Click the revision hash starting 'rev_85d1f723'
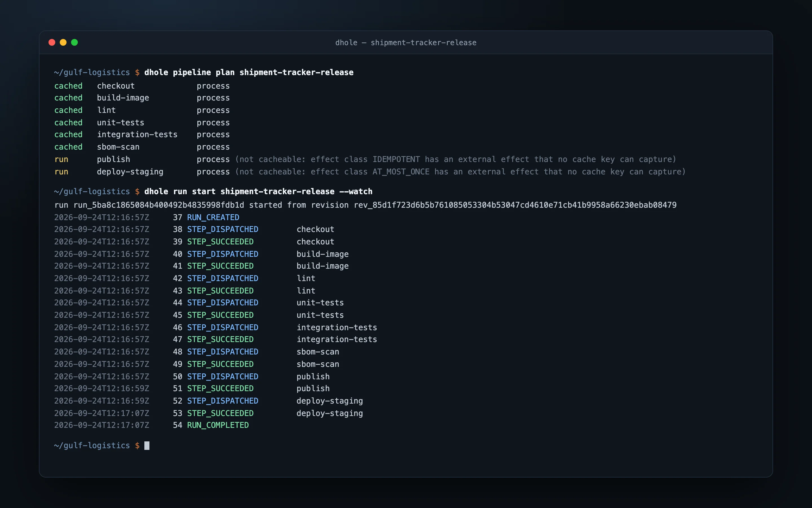The width and height of the screenshot is (812, 508). pyautogui.click(x=515, y=205)
